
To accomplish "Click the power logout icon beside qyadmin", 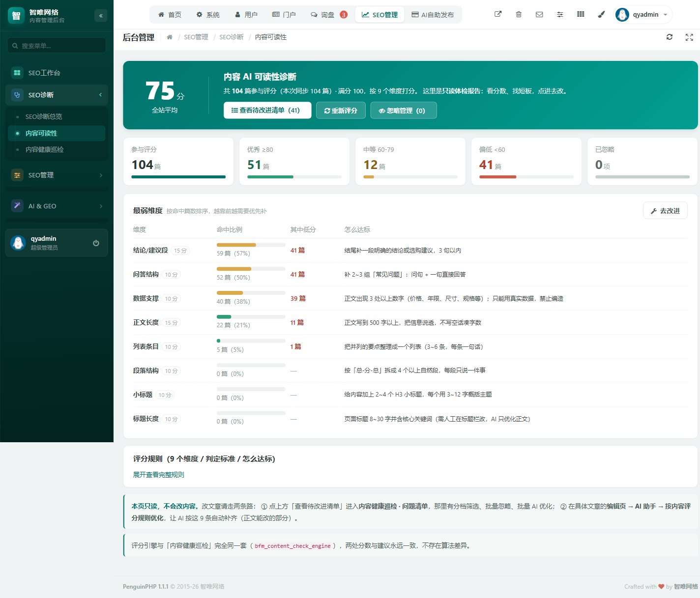I will point(96,243).
